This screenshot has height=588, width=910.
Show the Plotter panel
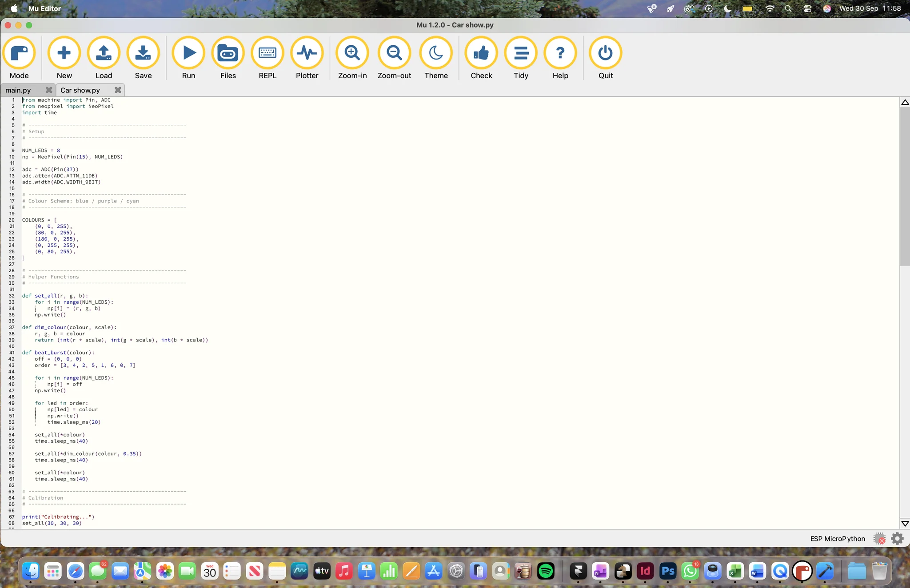pos(307,58)
